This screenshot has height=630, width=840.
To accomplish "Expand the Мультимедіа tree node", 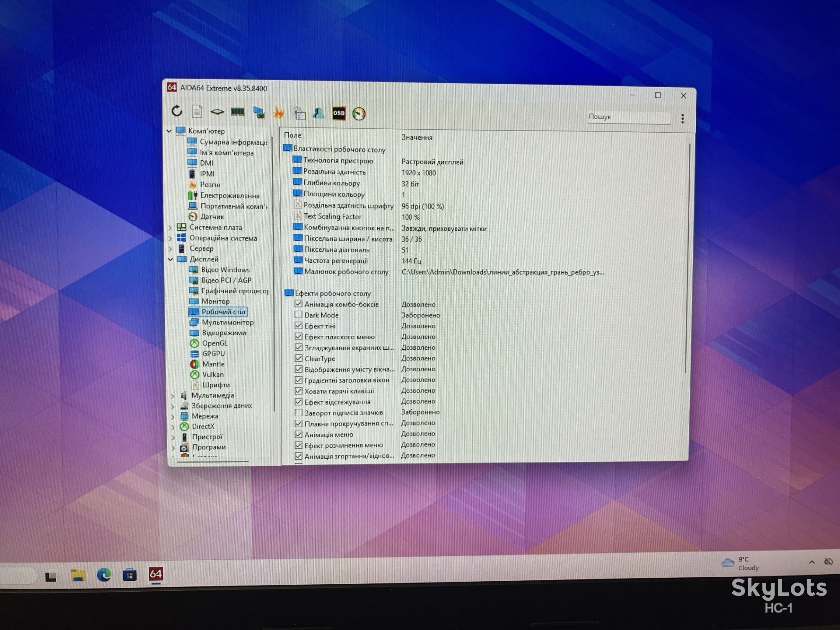I will coord(173,395).
